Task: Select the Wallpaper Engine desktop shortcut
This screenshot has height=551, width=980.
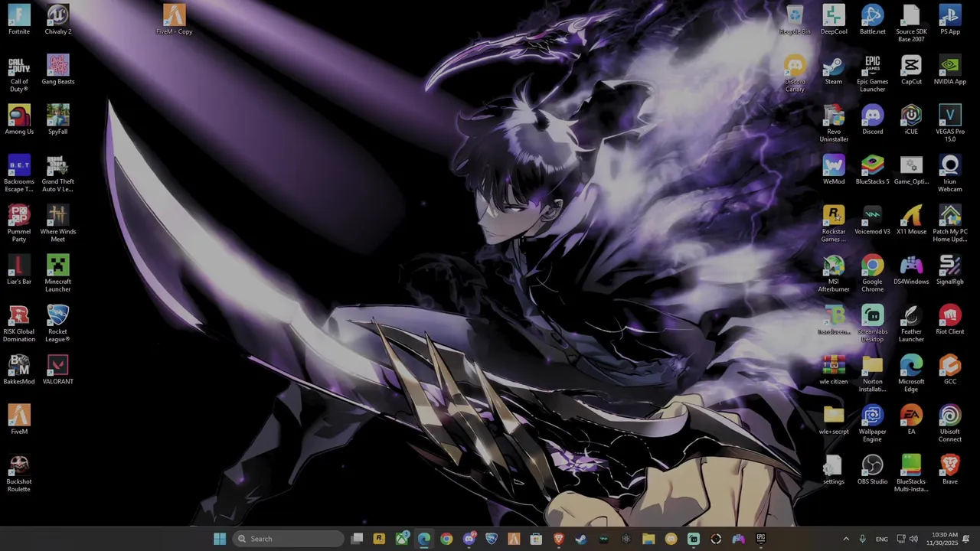Action: [x=873, y=423]
